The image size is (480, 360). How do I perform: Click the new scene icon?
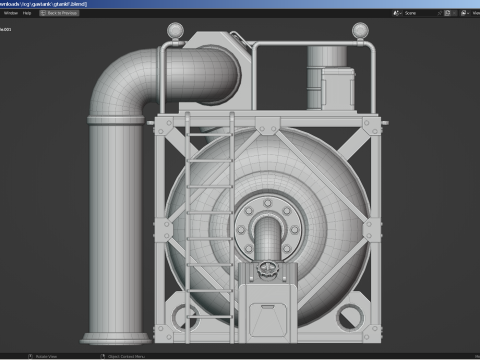[447, 13]
